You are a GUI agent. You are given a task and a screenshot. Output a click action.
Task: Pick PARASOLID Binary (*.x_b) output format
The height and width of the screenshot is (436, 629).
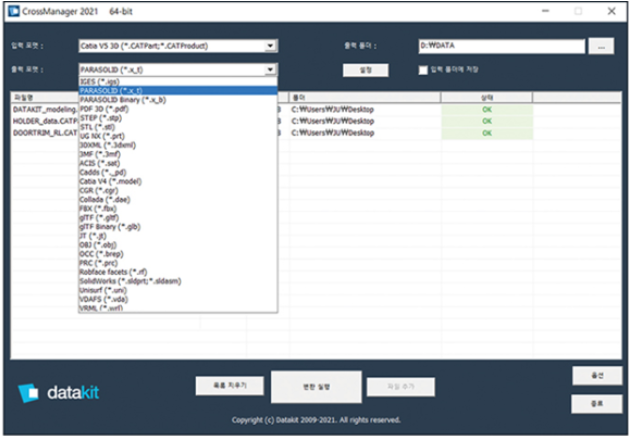pyautogui.click(x=178, y=100)
